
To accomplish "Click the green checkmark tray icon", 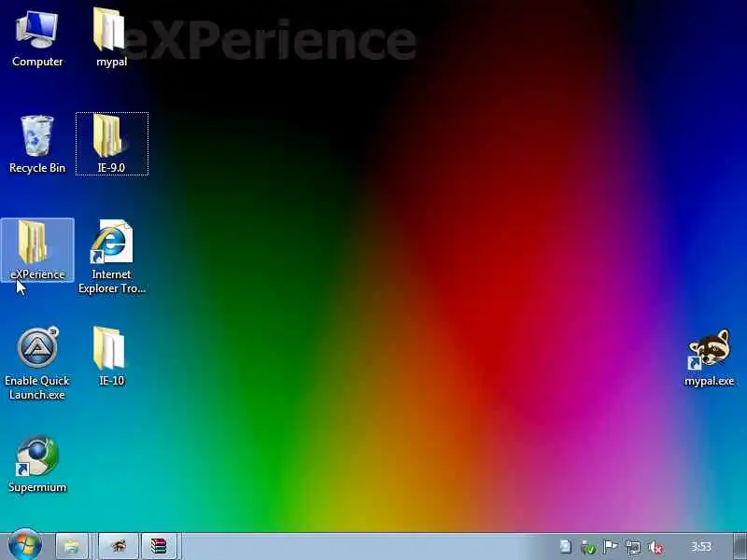I will click(588, 548).
